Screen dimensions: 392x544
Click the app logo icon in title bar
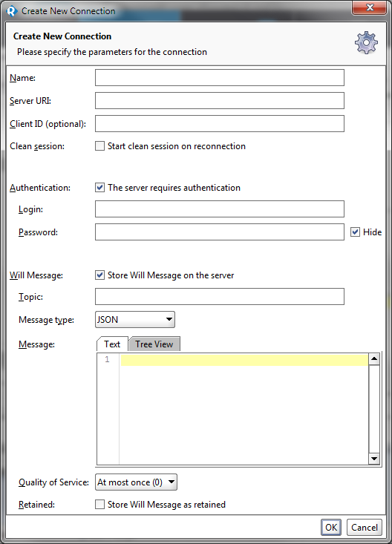click(12, 11)
